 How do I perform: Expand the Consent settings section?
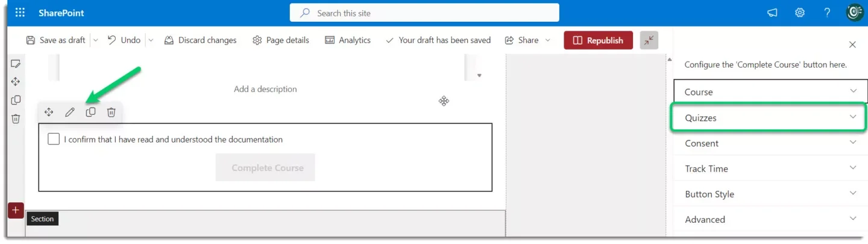tap(770, 143)
